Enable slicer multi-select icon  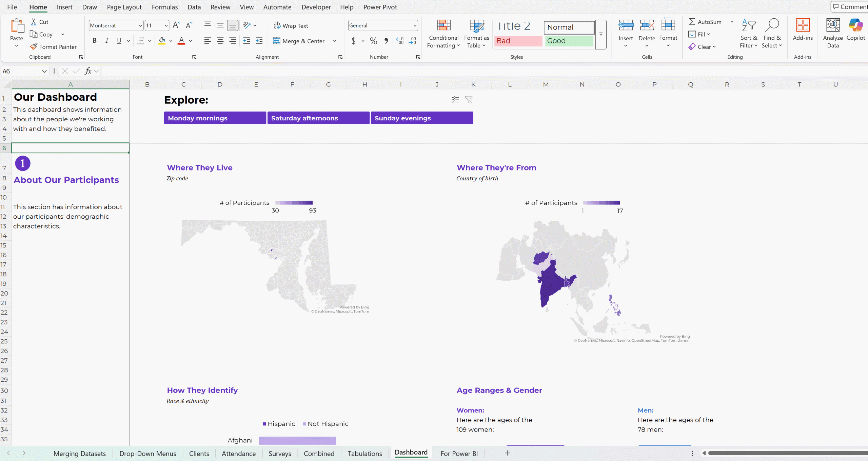click(455, 100)
